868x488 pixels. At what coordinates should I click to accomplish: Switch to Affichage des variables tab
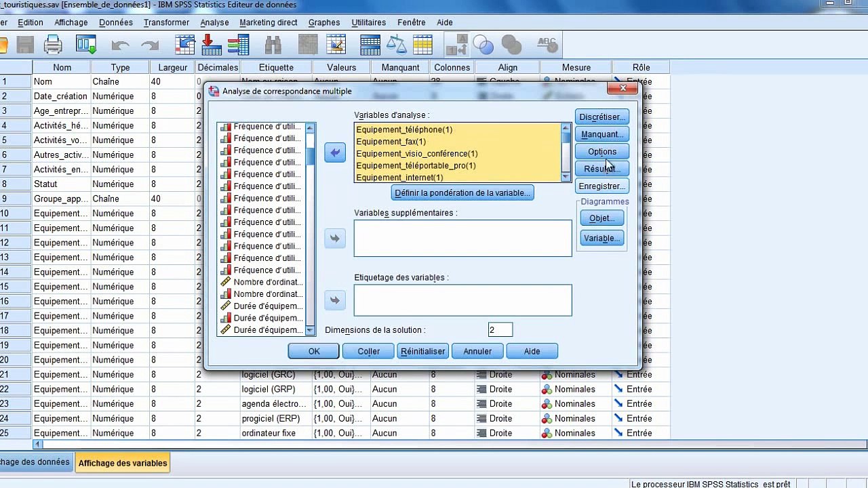(x=123, y=463)
